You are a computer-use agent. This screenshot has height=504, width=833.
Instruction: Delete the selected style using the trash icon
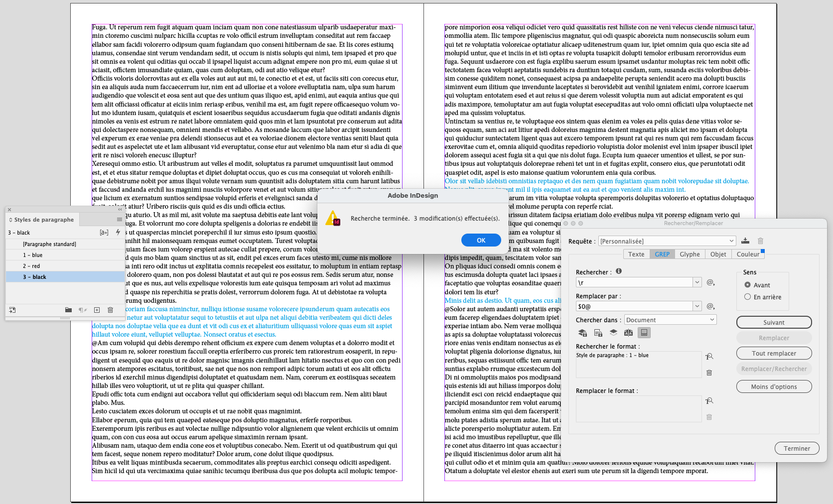click(110, 310)
